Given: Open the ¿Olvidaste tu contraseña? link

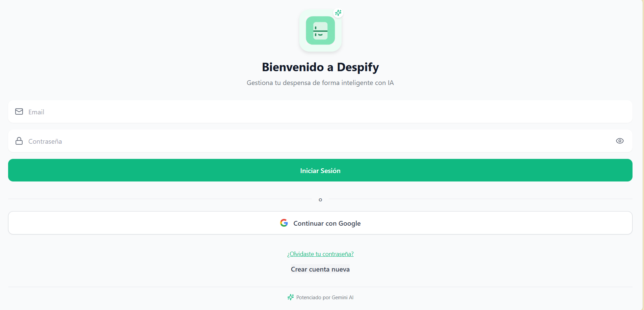Looking at the screenshot, I should click(x=320, y=254).
